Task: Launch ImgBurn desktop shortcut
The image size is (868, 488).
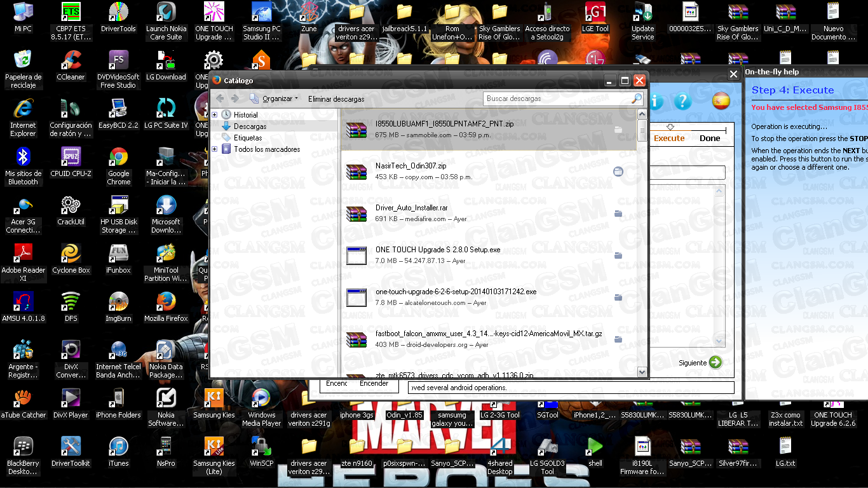Action: [118, 308]
